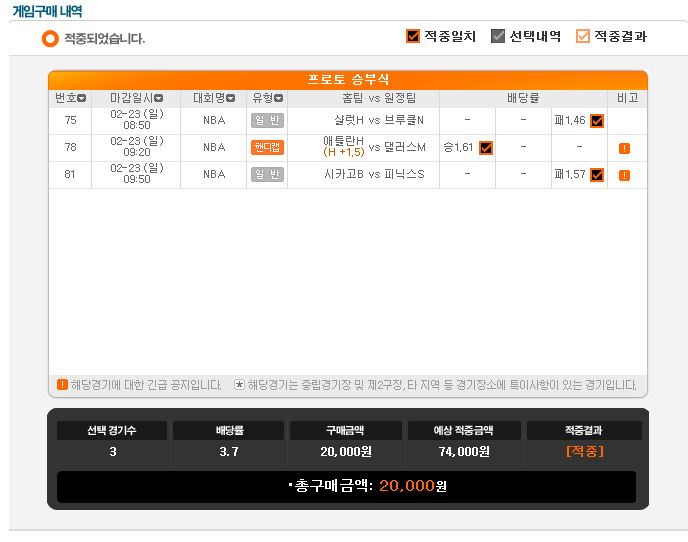The width and height of the screenshot is (688, 542).
Task: Click match text 샬럿H vs 브루클N
Action: (379, 120)
